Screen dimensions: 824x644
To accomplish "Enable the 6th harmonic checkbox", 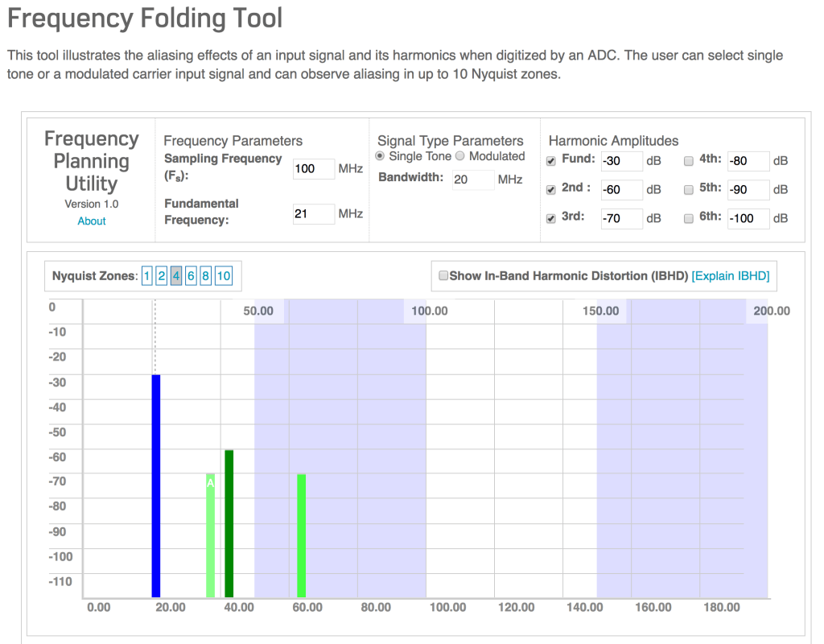I will point(688,218).
